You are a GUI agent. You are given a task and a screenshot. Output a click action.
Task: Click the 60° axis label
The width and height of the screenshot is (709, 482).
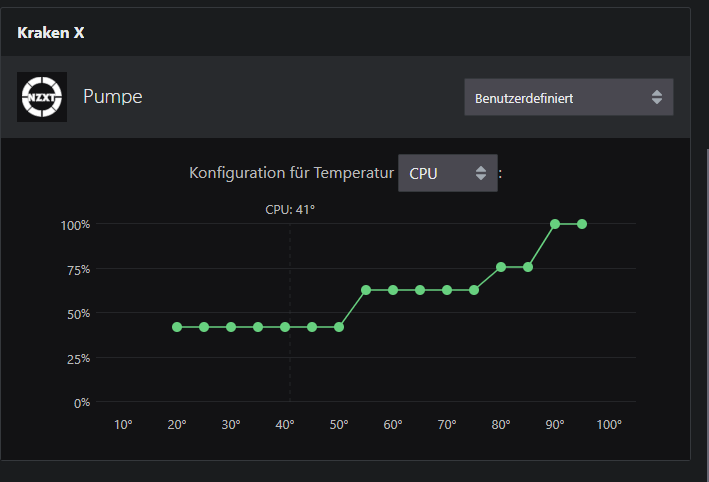click(393, 425)
